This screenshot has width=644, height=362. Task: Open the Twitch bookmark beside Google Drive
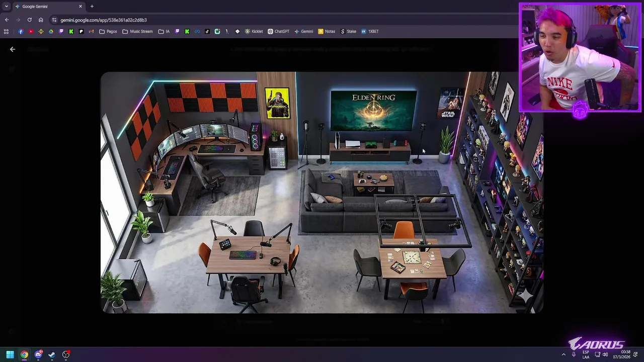[61, 31]
